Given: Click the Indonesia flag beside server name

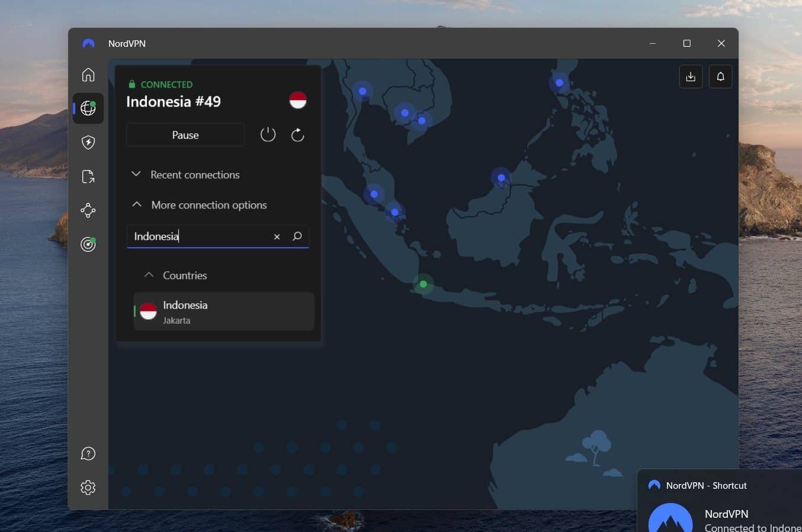Looking at the screenshot, I should tap(298, 100).
